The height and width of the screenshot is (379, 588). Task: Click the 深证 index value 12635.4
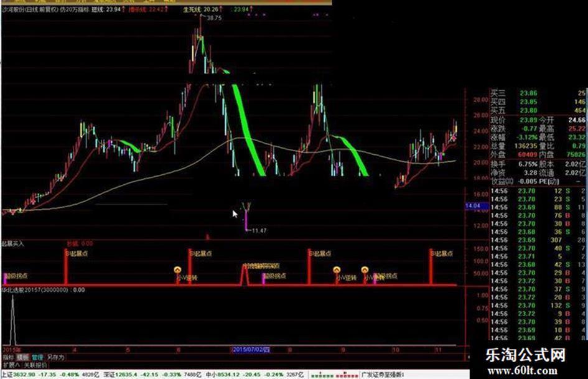pyautogui.click(x=126, y=375)
